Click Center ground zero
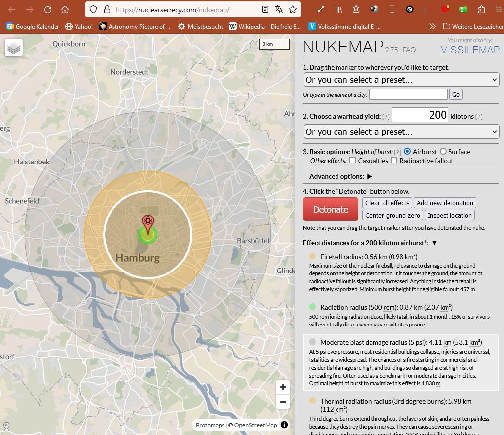 [x=392, y=215]
